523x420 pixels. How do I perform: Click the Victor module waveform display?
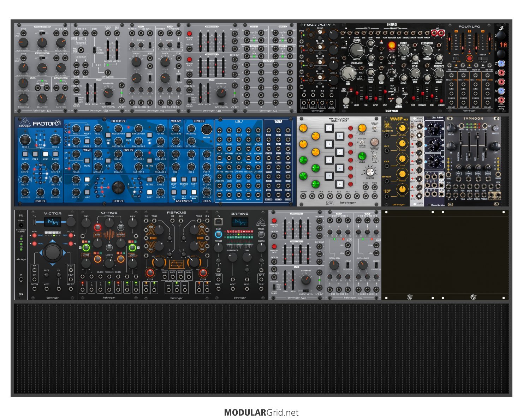coord(52,222)
